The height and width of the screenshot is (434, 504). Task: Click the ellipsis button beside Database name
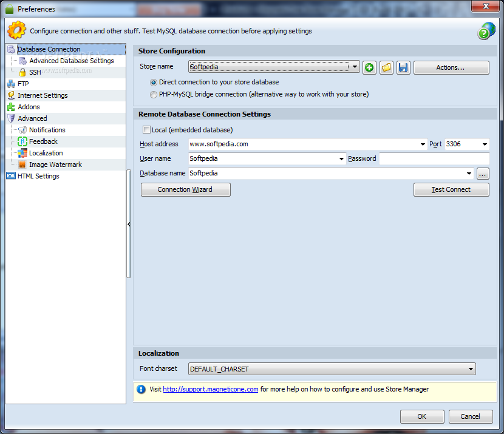[483, 174]
